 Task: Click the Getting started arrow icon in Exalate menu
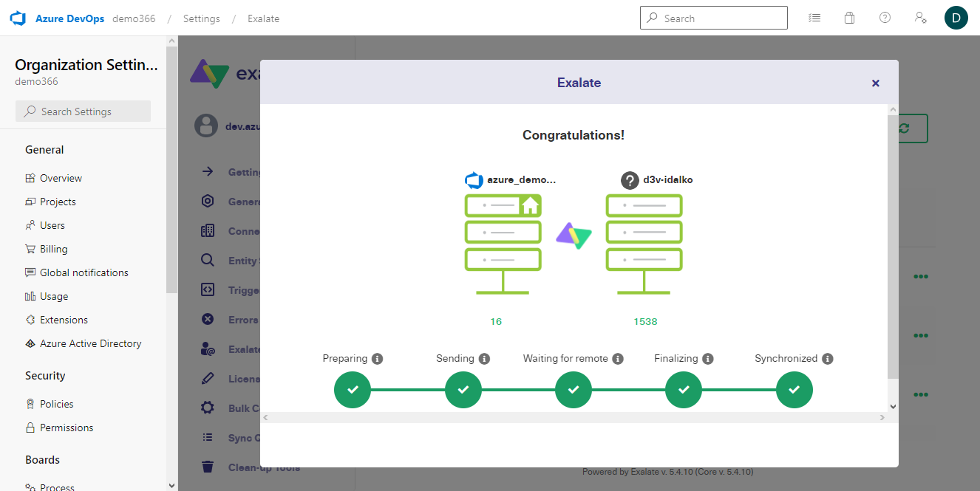pos(208,171)
